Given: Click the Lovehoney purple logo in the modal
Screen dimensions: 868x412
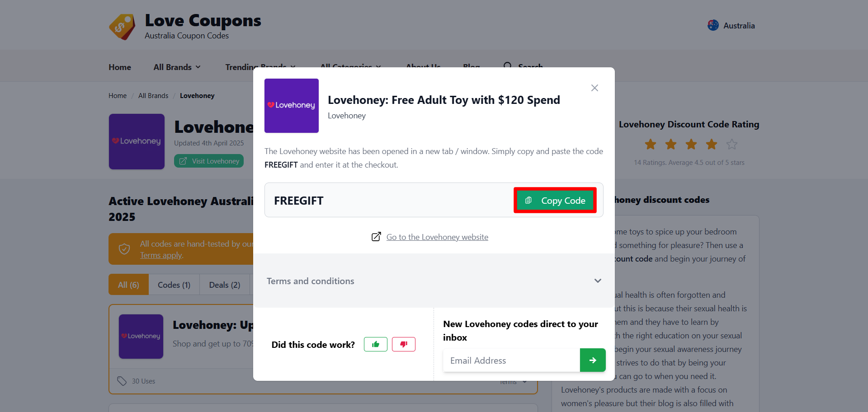Looking at the screenshot, I should (x=291, y=105).
